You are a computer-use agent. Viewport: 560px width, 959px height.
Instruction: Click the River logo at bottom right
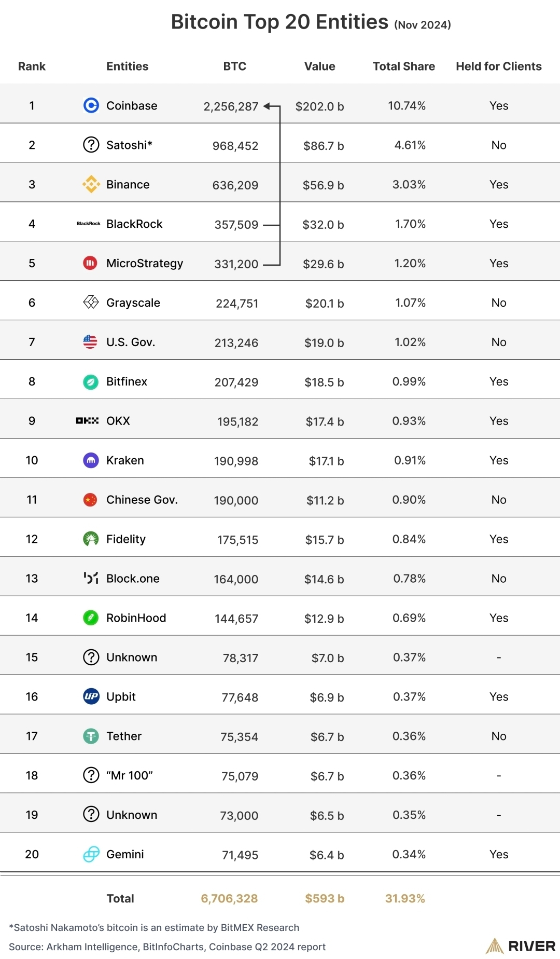[520, 946]
